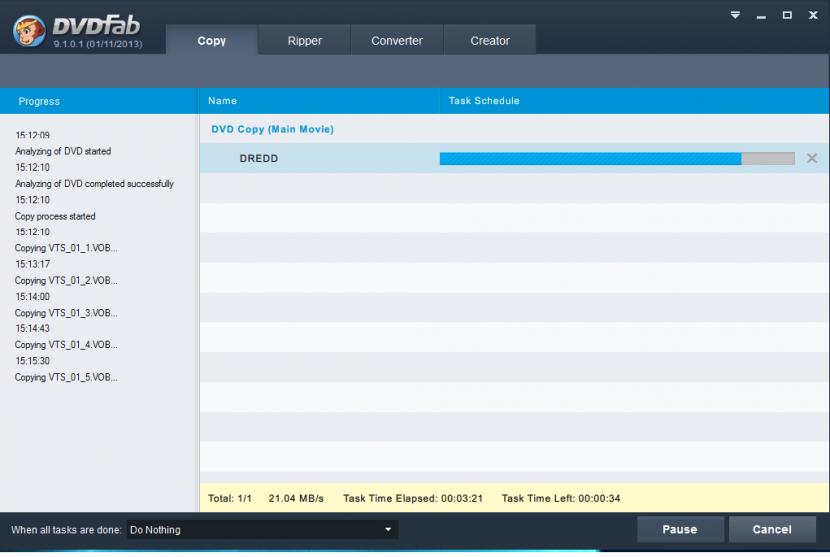The width and height of the screenshot is (830, 557).
Task: Maximize the DVDFab window
Action: 787,15
